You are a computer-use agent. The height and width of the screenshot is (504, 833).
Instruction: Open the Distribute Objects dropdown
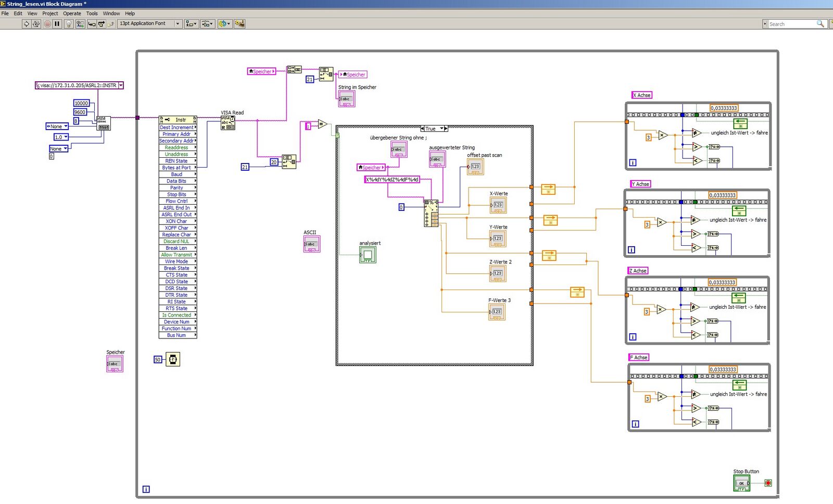click(x=207, y=24)
